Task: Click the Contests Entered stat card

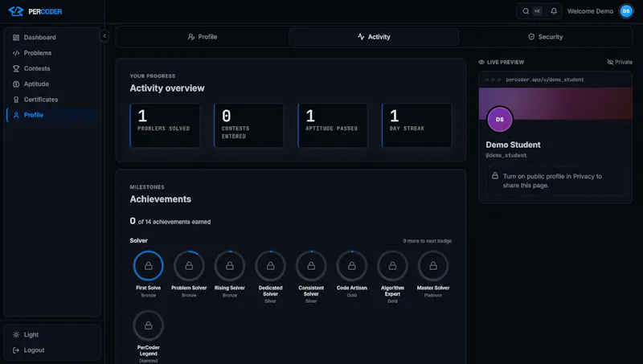Action: coord(249,125)
